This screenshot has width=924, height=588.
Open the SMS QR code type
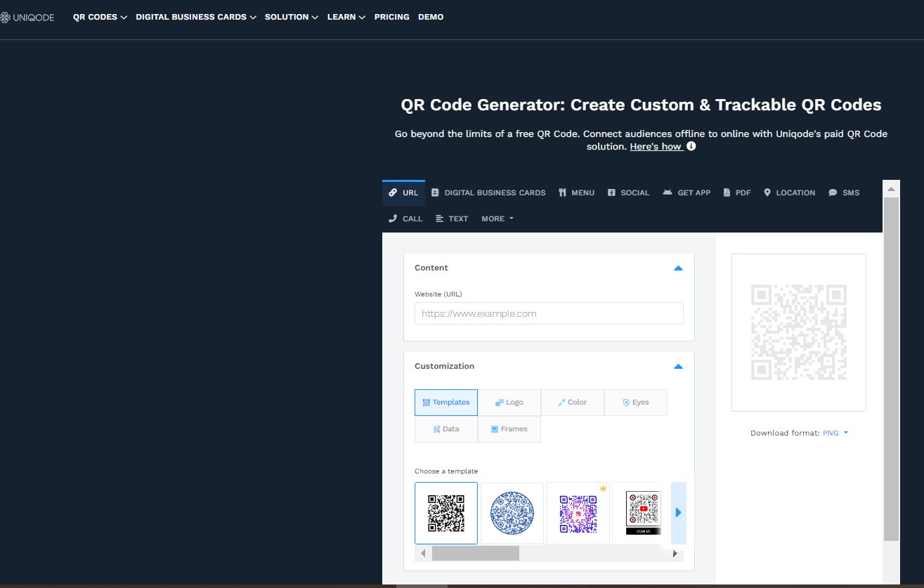click(x=843, y=192)
